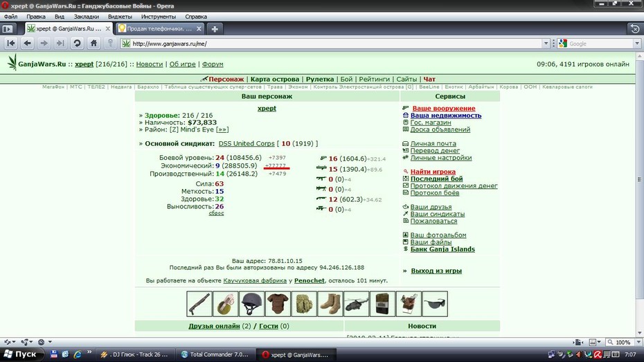Open Internet Explorer from quick launch
This screenshot has width=644, height=362.
(x=78, y=354)
